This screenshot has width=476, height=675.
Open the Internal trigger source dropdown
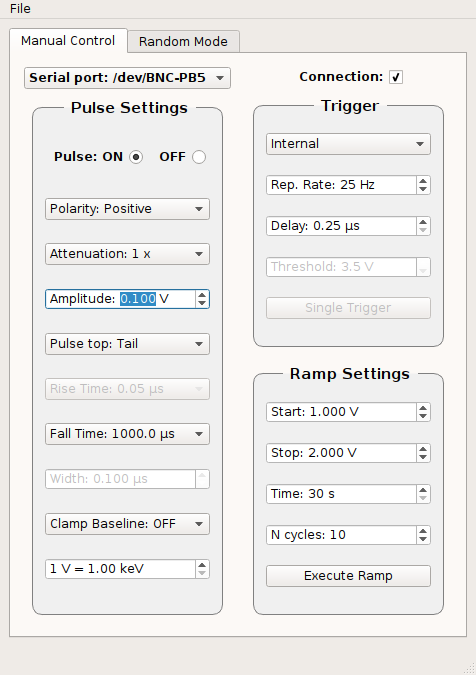pyautogui.click(x=348, y=144)
